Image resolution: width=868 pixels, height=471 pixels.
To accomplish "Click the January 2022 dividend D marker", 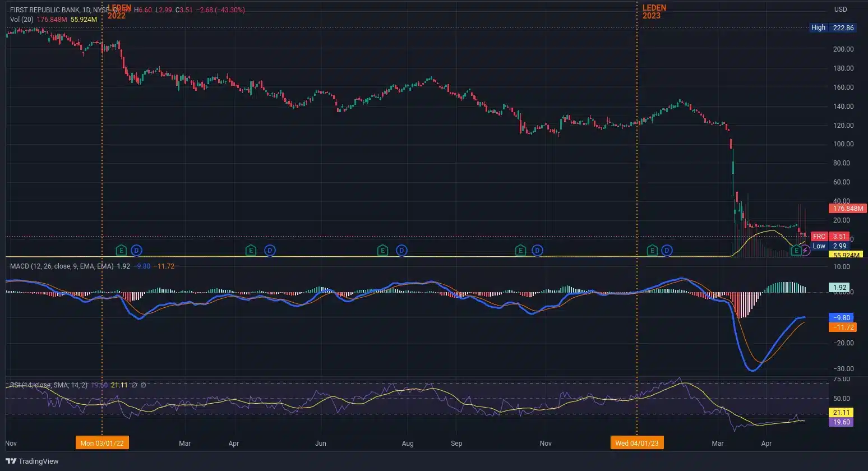I will click(x=136, y=250).
